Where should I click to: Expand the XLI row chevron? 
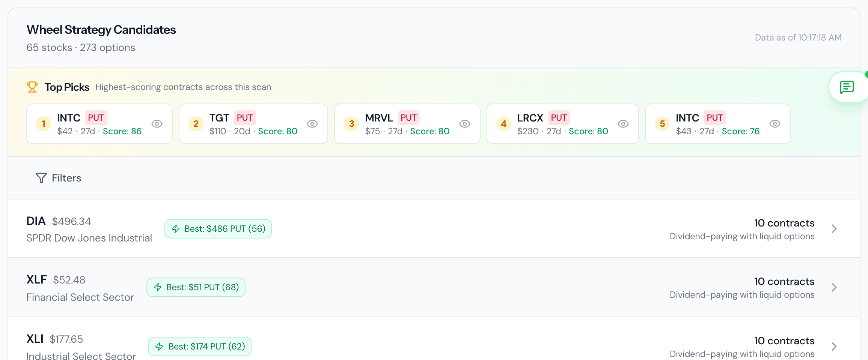pos(834,346)
